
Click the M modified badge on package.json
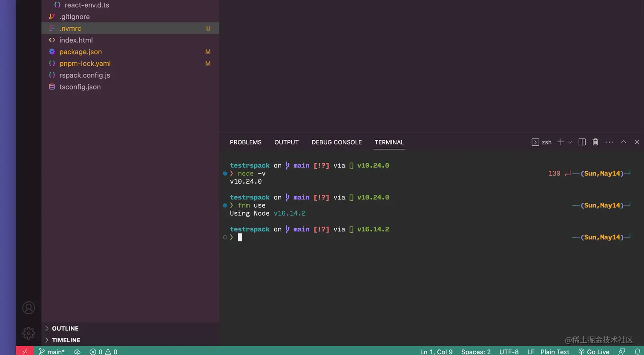[208, 52]
